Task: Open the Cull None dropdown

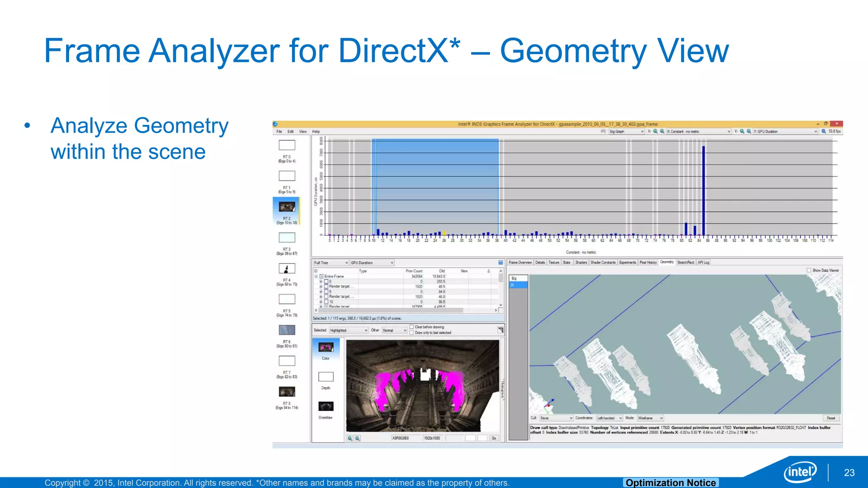Action: pyautogui.click(x=556, y=418)
